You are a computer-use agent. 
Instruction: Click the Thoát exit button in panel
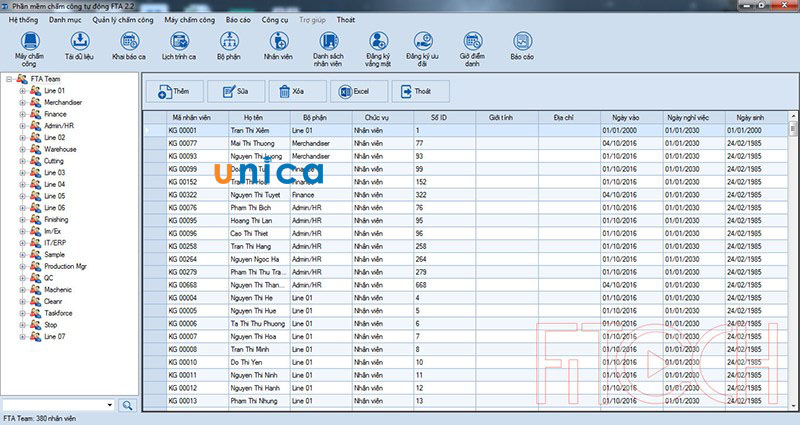(420, 91)
